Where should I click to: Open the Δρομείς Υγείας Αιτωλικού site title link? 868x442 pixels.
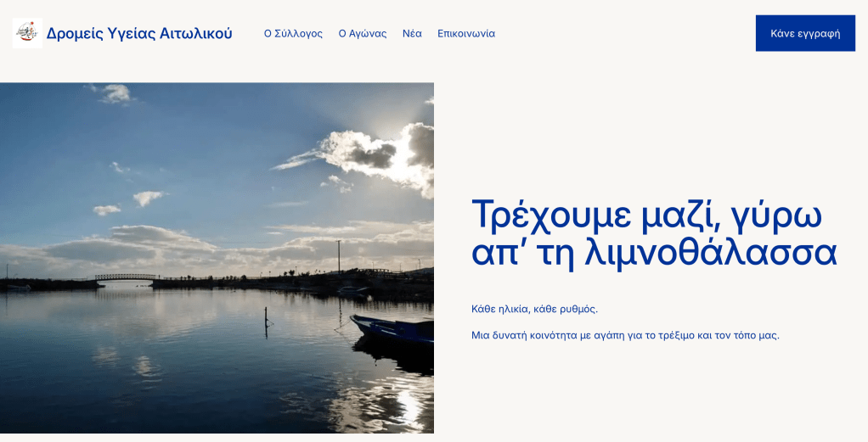[x=139, y=34]
